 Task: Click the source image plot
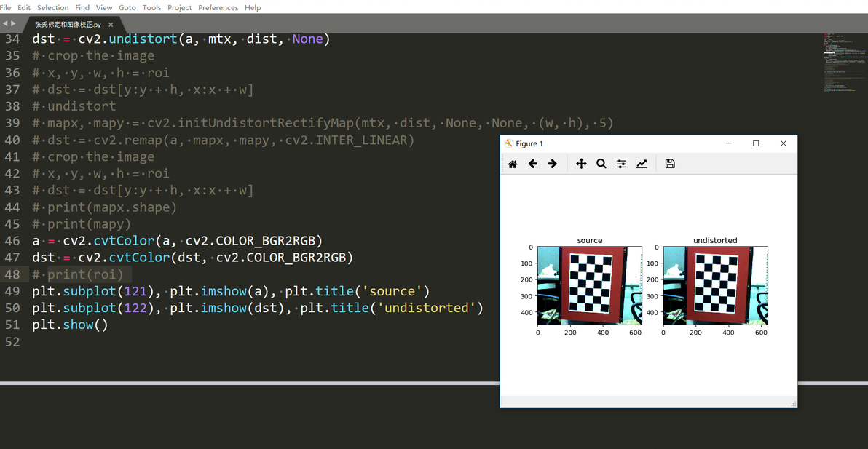point(590,286)
